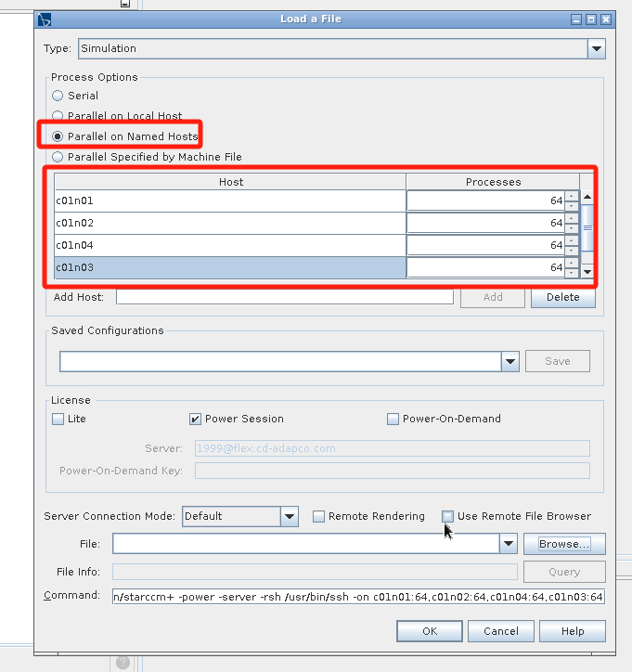Minimize the Load a File dialog

(x=576, y=19)
